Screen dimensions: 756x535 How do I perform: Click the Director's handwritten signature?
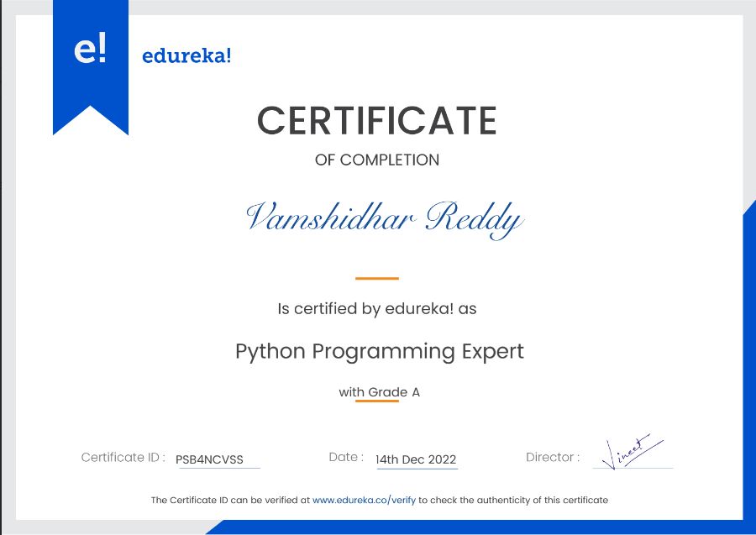coord(632,452)
